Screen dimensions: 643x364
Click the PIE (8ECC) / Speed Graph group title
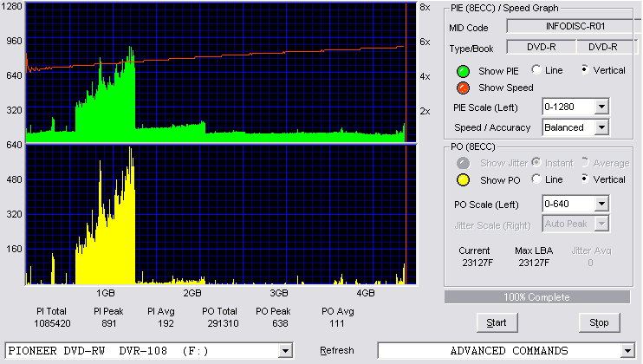tap(504, 8)
